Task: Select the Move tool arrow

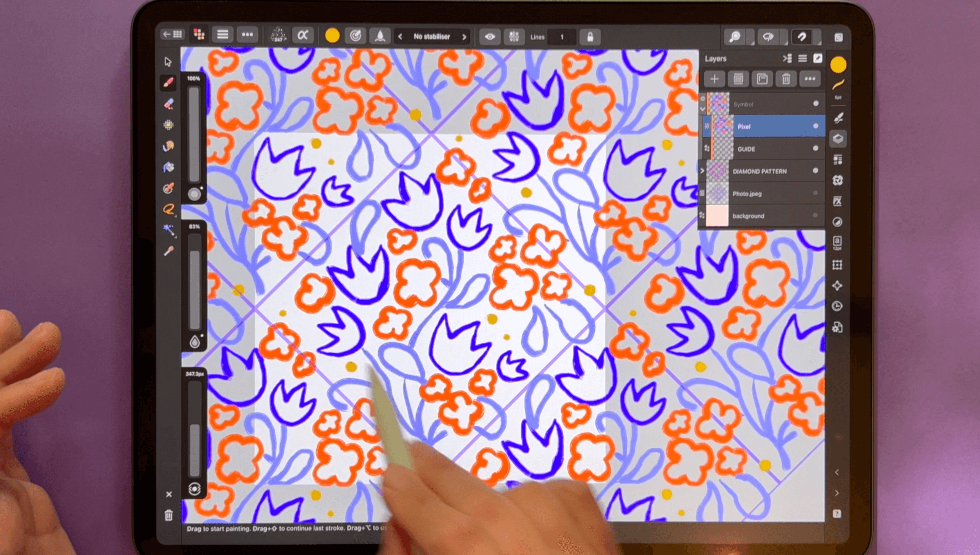Action: tap(168, 62)
